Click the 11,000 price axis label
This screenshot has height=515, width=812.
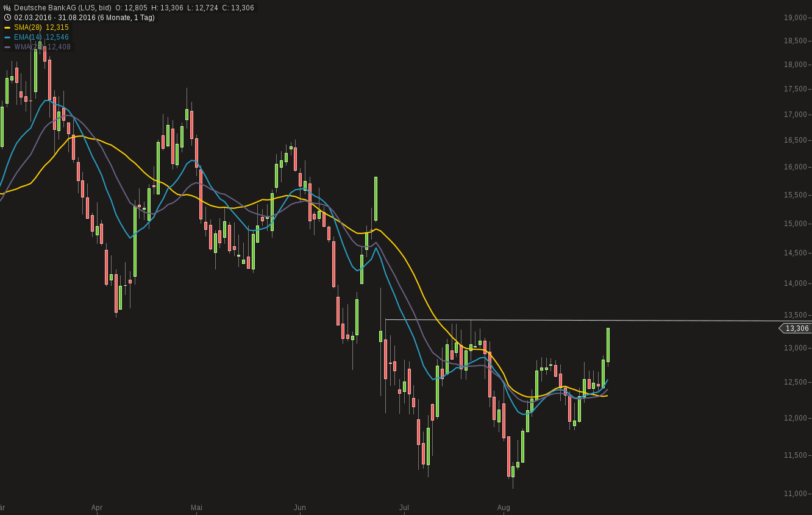[x=796, y=494]
